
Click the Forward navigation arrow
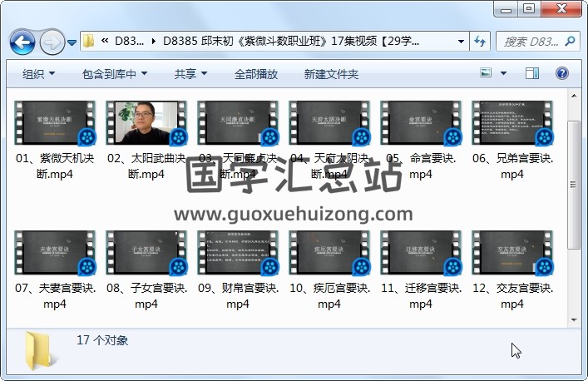point(51,41)
